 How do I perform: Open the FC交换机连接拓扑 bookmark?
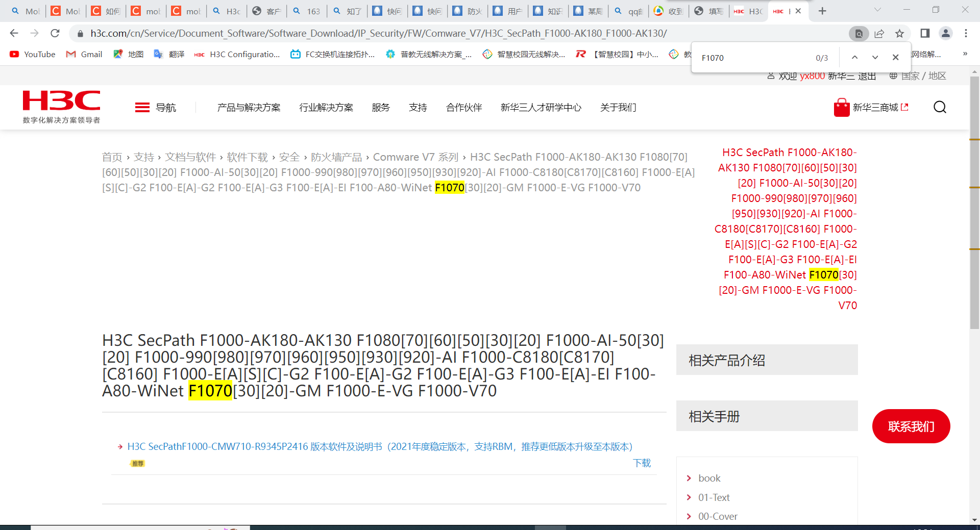pyautogui.click(x=332, y=54)
